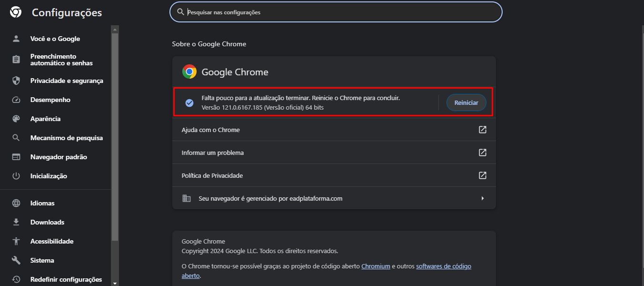Click the Copyright 2024 Google LLC text
Screen dimensions: 644x286
260,251
